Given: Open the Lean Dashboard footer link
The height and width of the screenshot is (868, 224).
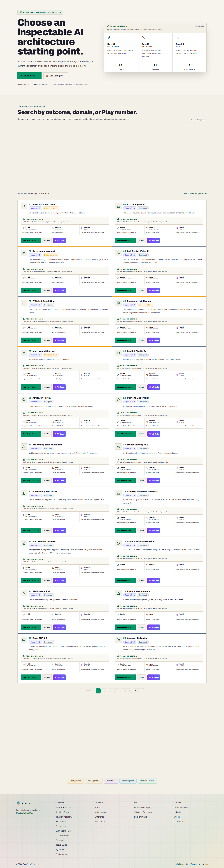Looking at the screenshot, I should (x=63, y=831).
